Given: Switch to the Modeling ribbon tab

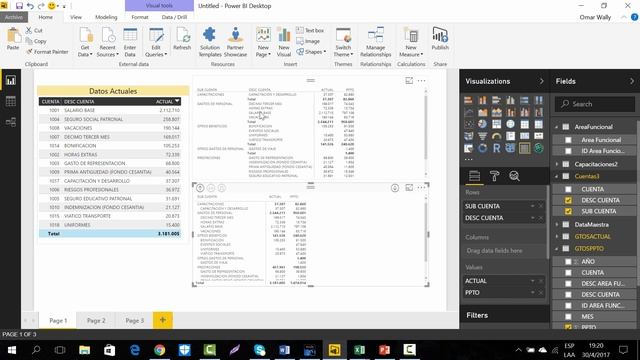Looking at the screenshot, I should [x=106, y=17].
